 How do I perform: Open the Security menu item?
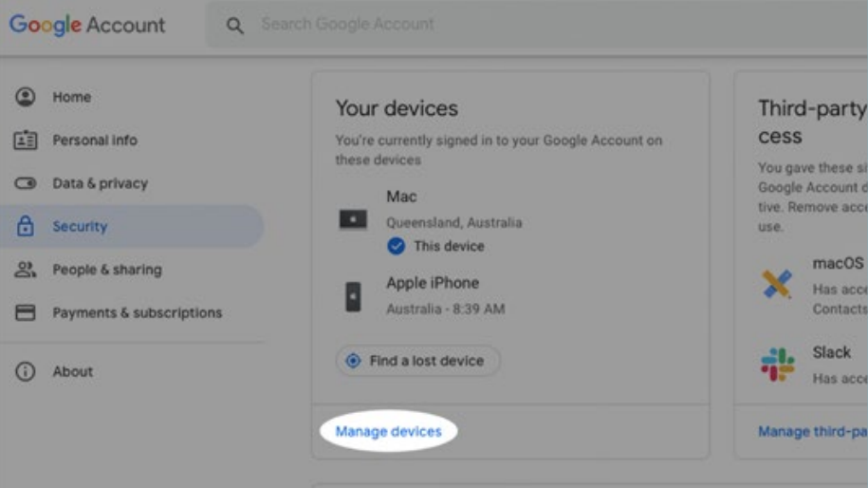tap(80, 227)
